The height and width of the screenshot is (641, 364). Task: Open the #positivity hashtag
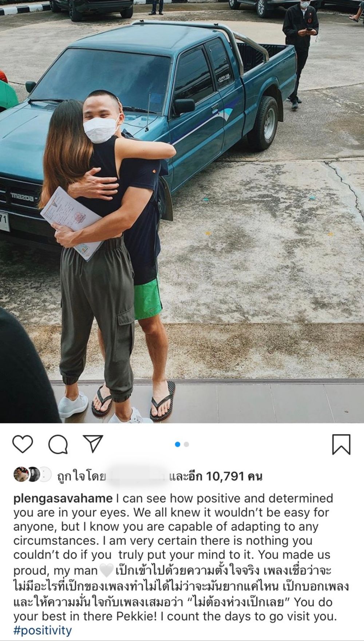pos(43,630)
